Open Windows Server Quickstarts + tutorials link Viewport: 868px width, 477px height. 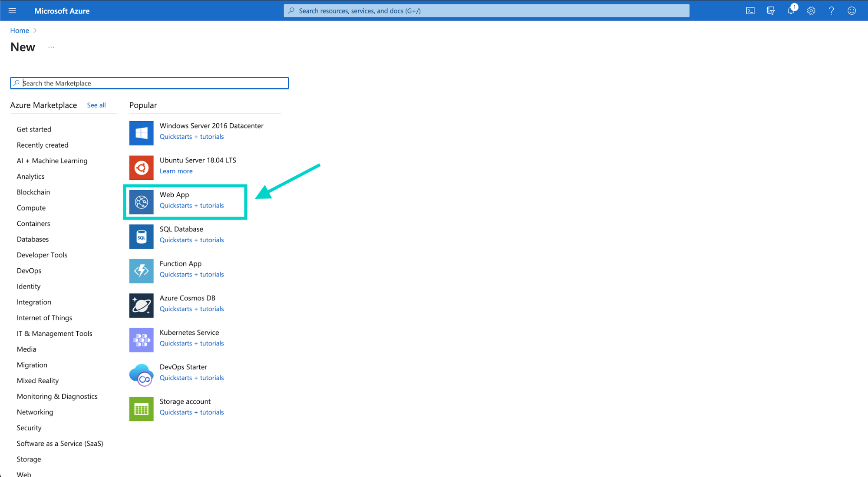click(x=191, y=136)
